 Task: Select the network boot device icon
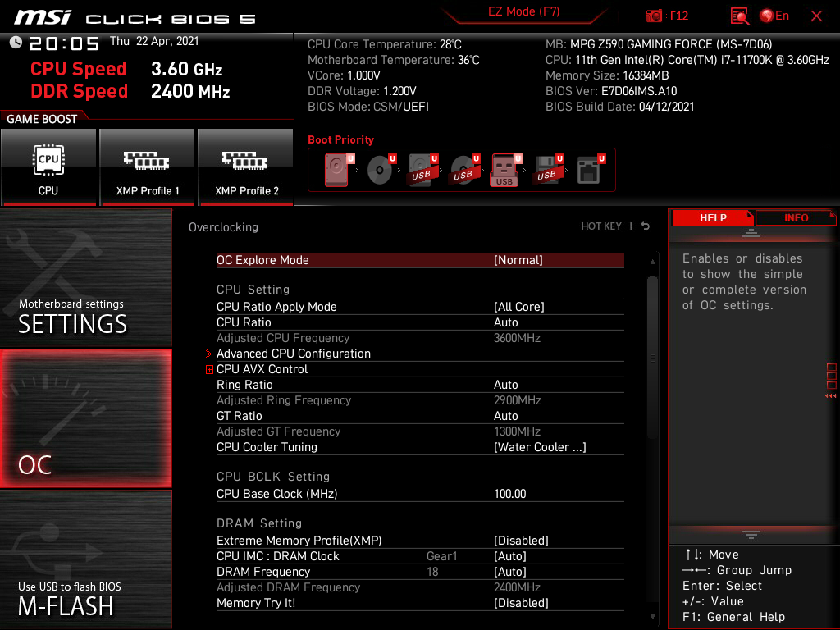tap(590, 170)
